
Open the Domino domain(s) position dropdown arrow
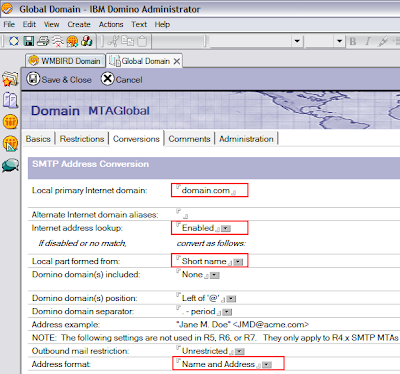point(231,299)
